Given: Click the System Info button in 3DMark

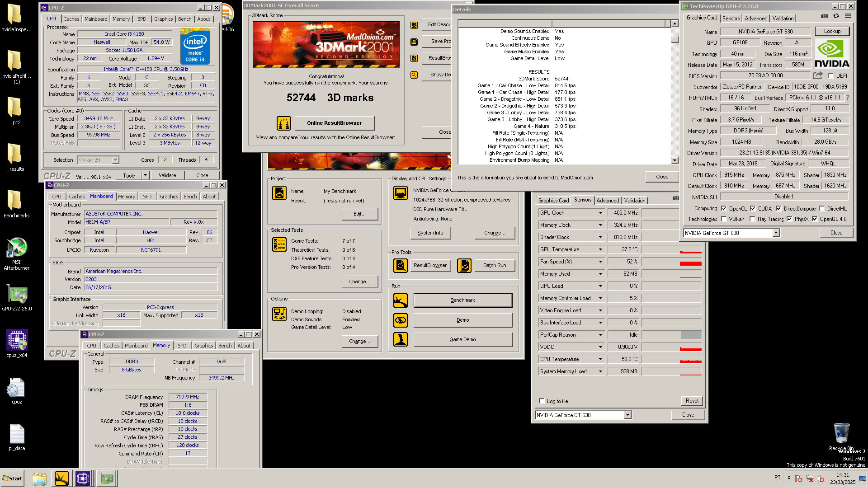Looking at the screenshot, I should (430, 233).
